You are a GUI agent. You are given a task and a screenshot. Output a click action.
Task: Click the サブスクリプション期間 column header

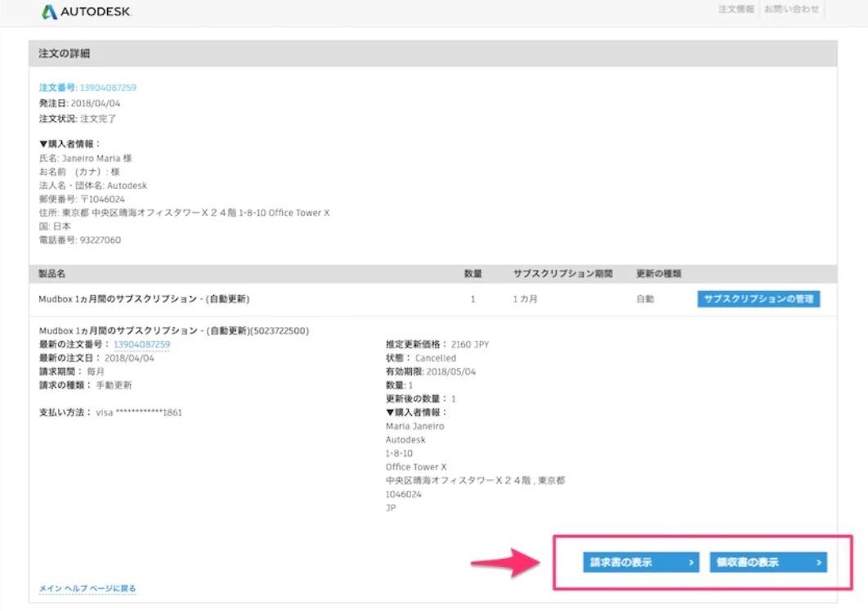[x=562, y=274]
